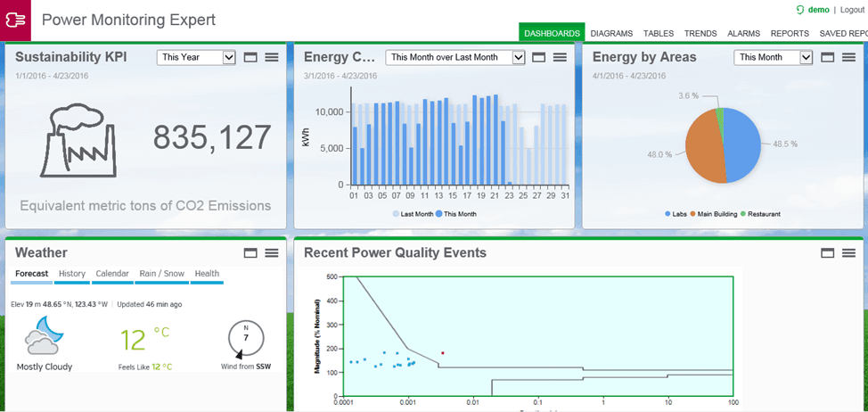The width and height of the screenshot is (868, 412).
Task: Open Energy Comparison gadget options menu
Action: (x=561, y=57)
